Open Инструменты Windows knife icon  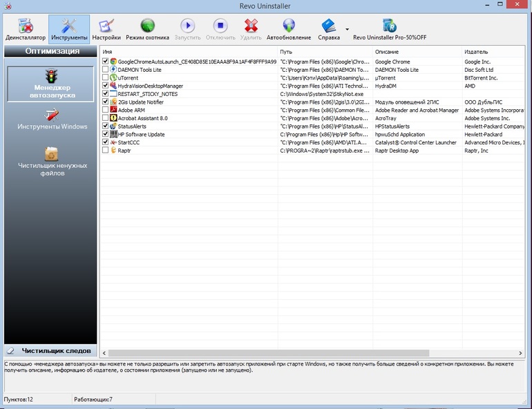point(52,119)
